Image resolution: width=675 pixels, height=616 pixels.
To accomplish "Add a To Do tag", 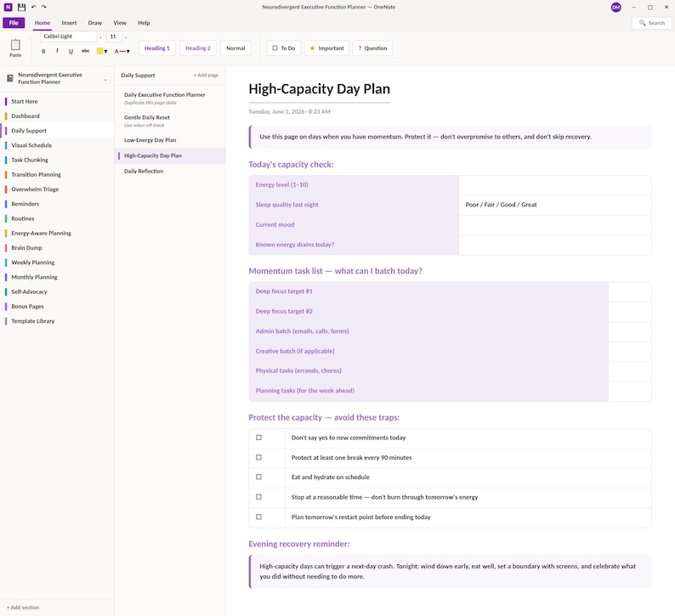I will coord(284,48).
